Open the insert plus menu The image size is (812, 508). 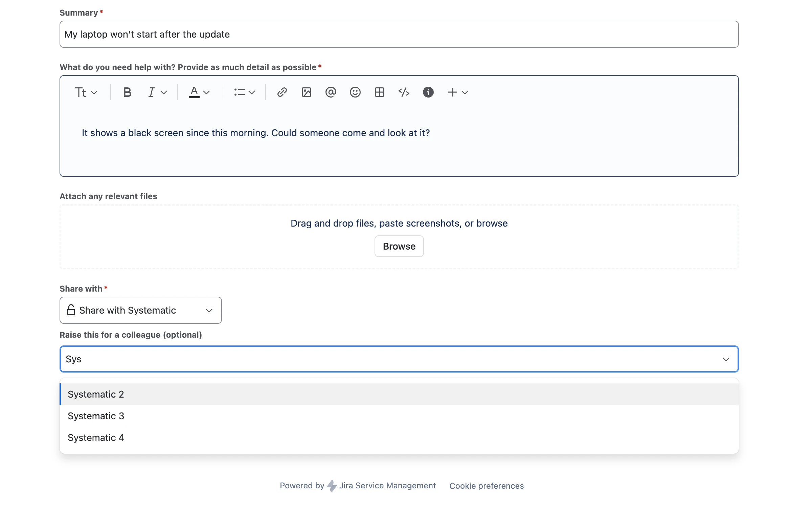click(453, 92)
